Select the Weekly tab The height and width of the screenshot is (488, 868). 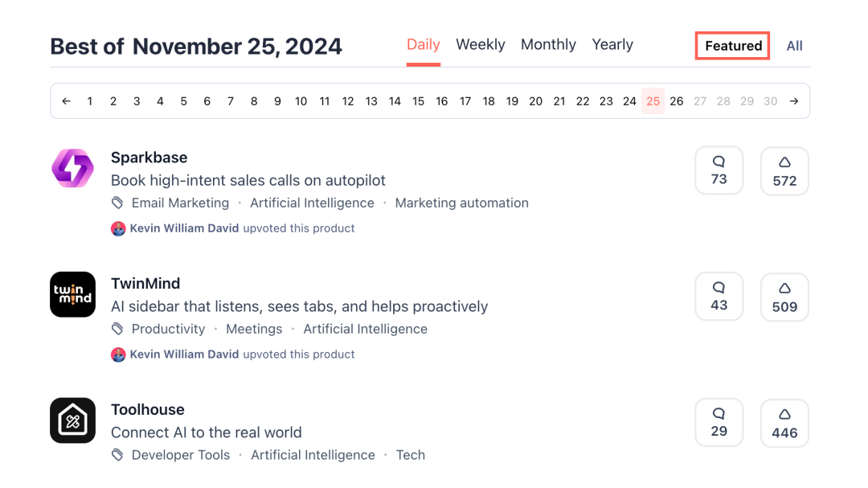(480, 45)
